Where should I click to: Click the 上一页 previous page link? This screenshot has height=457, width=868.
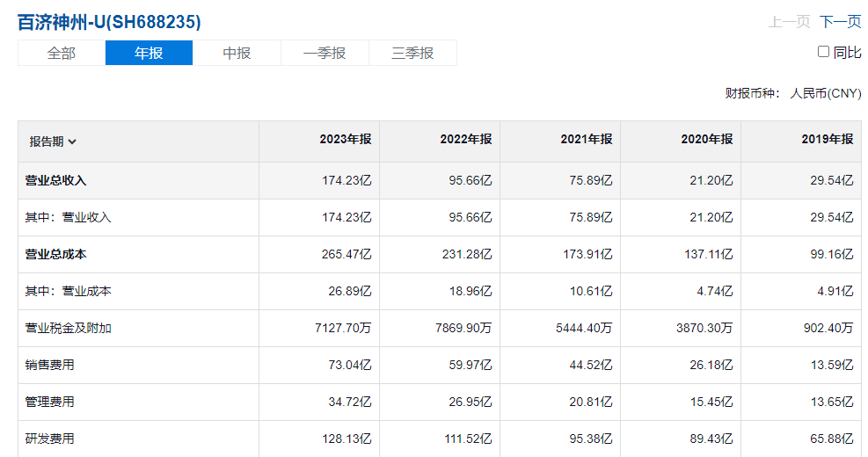coord(789,22)
